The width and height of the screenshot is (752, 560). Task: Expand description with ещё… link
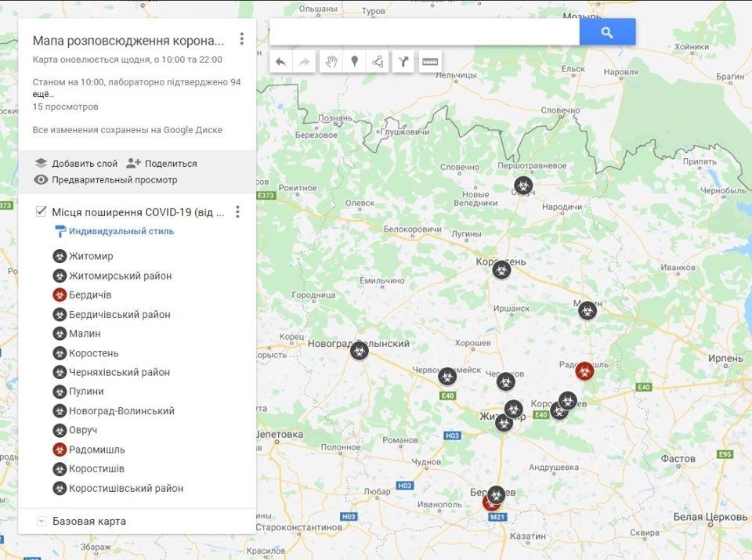(x=43, y=95)
